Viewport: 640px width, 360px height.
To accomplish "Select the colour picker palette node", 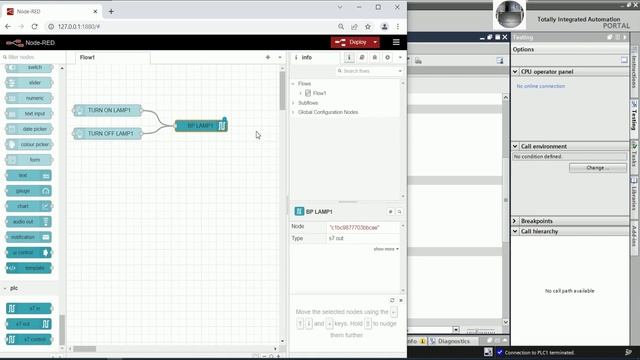I will click(x=29, y=144).
